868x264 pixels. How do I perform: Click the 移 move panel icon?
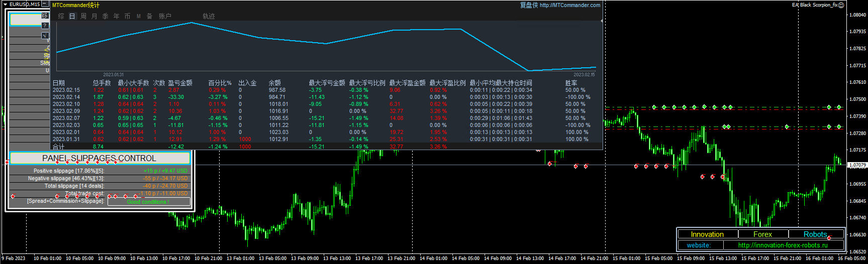45,16
